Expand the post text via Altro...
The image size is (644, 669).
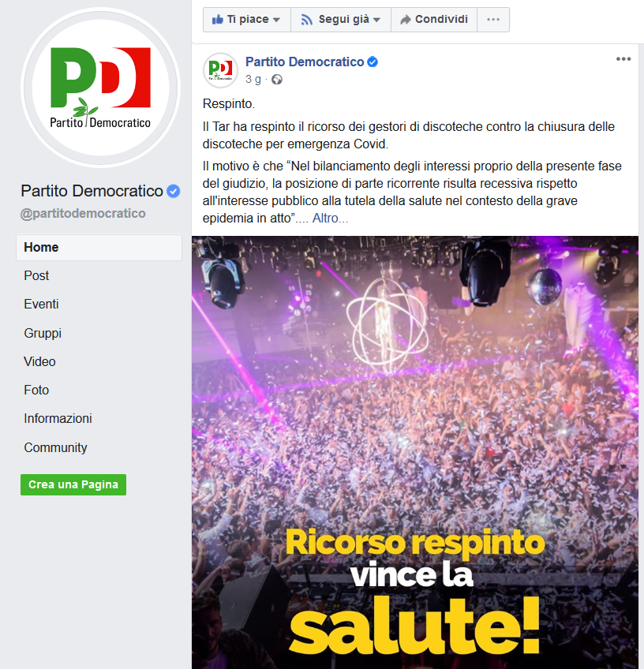click(330, 219)
